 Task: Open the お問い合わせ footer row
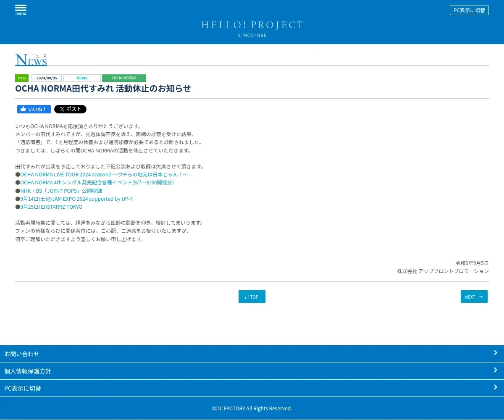(252, 354)
